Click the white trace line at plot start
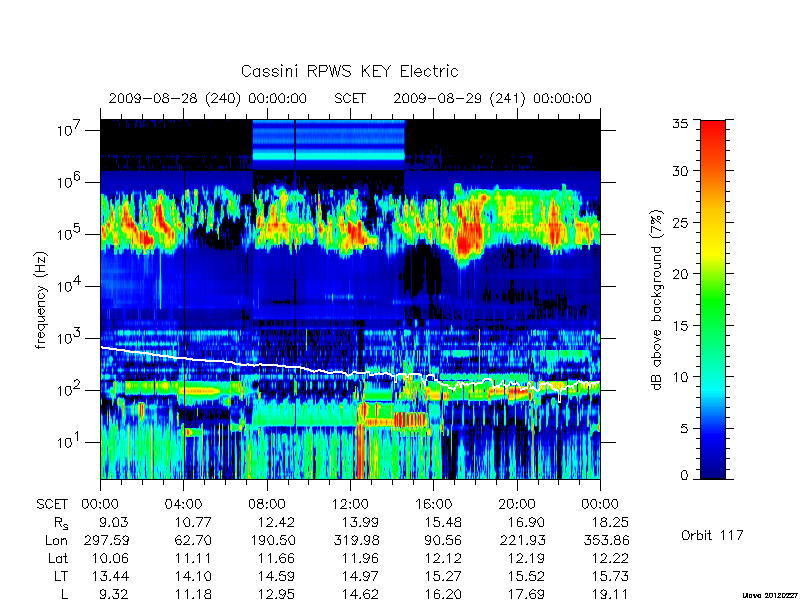800x600 pixels. coord(104,348)
